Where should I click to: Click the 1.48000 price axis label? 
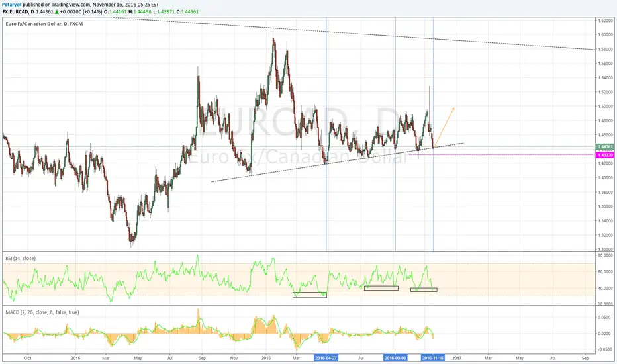(606, 121)
